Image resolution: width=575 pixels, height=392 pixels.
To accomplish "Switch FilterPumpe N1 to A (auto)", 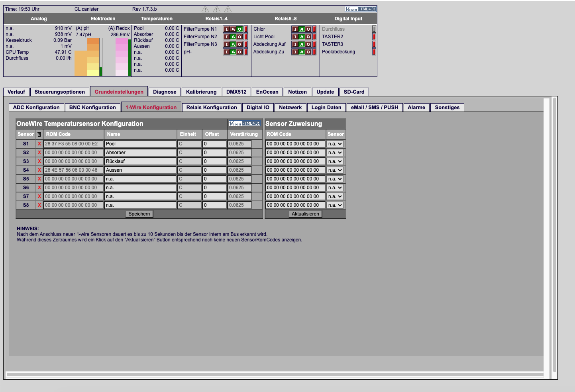I will 233,29.
